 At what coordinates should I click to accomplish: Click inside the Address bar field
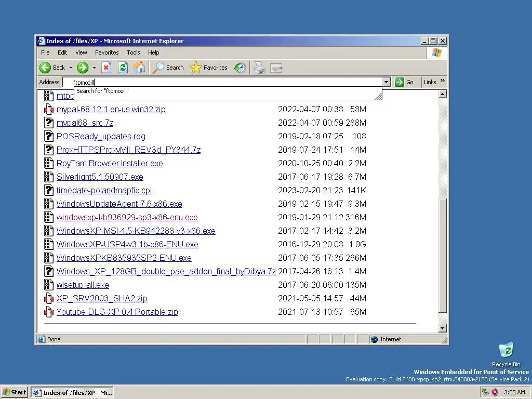point(222,82)
